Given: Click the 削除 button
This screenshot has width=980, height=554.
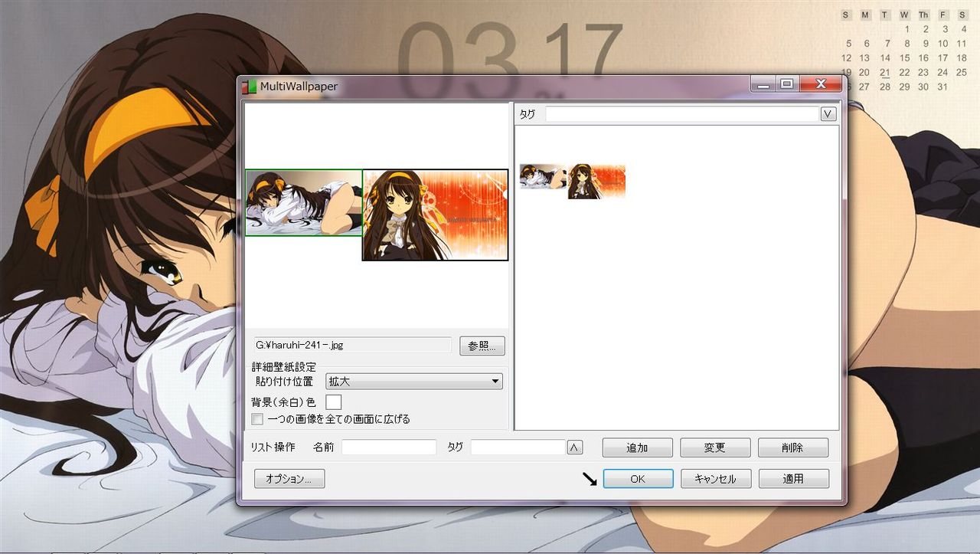Looking at the screenshot, I should point(794,447).
